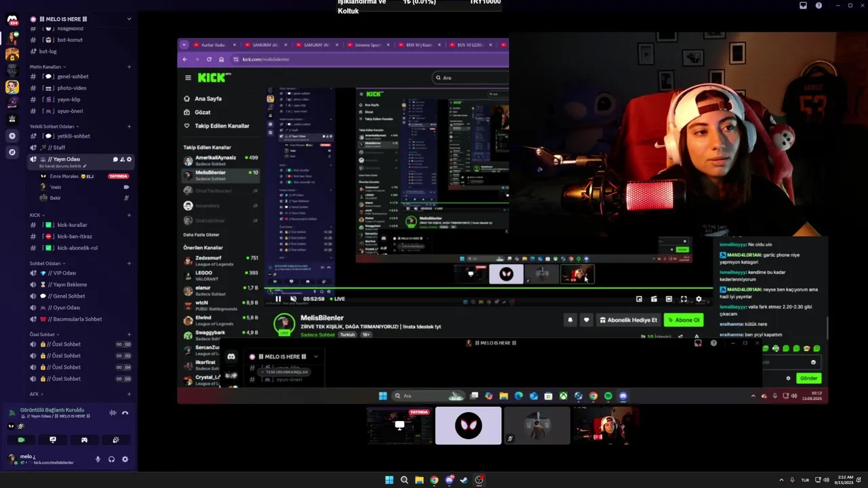
Task: Collapse Metin Kanalları category
Action: tap(47, 67)
